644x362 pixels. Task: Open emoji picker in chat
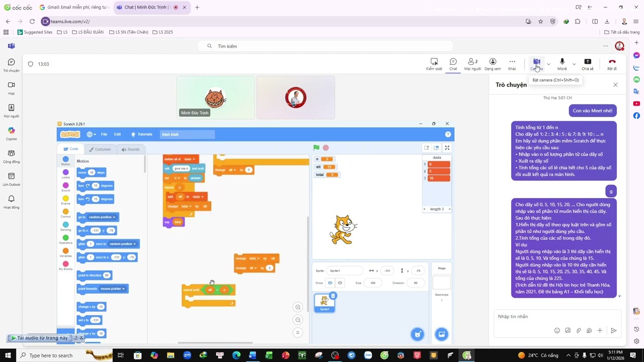(557, 330)
